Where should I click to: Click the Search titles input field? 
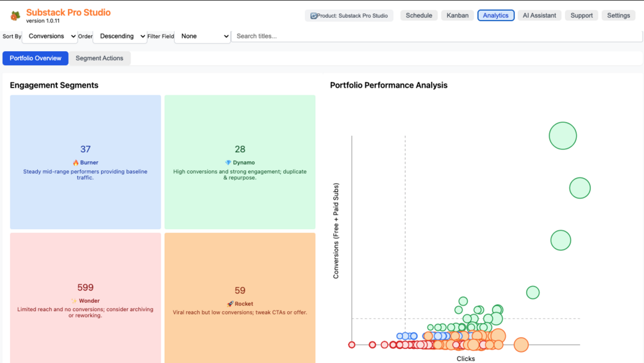point(436,36)
